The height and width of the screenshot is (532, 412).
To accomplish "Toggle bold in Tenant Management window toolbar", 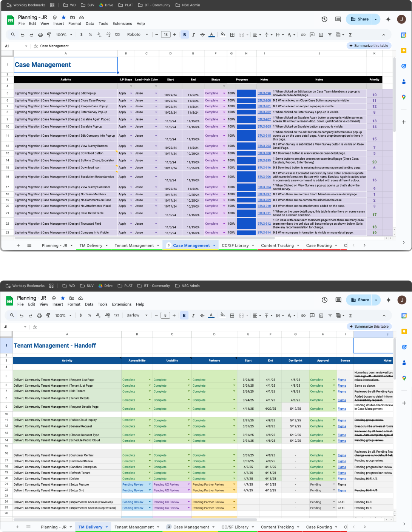I will point(184,316).
